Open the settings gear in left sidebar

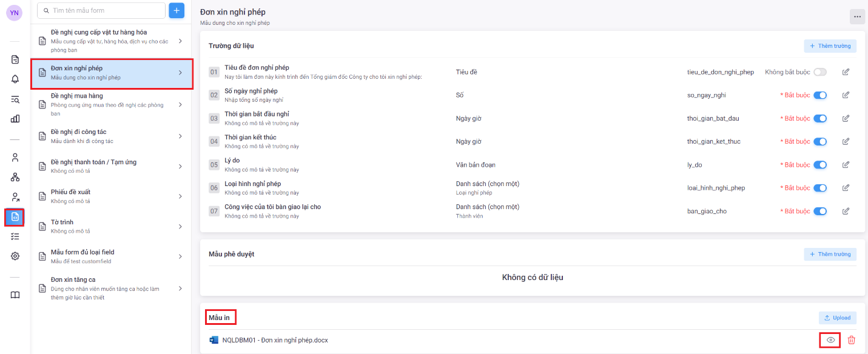click(x=15, y=256)
